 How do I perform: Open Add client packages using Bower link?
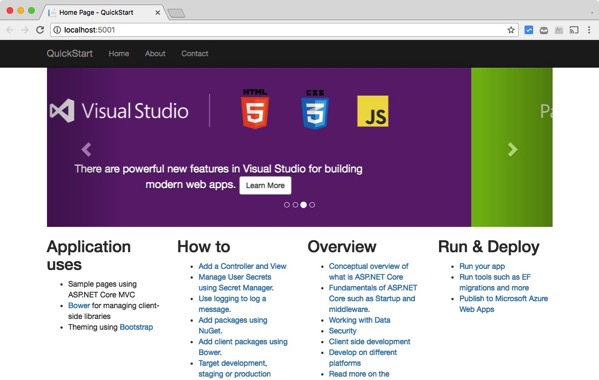[243, 347]
